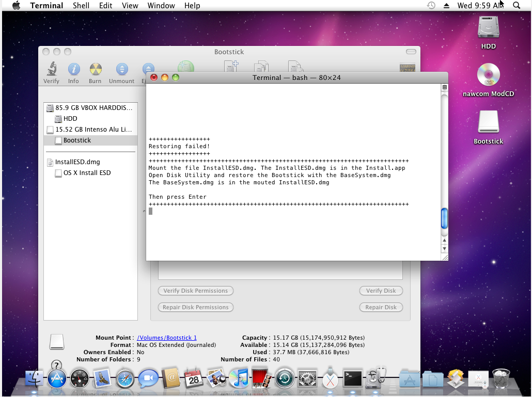Viewport: 532px width, 397px height.
Task: Select OS X Install ESD volume
Action: click(x=86, y=173)
